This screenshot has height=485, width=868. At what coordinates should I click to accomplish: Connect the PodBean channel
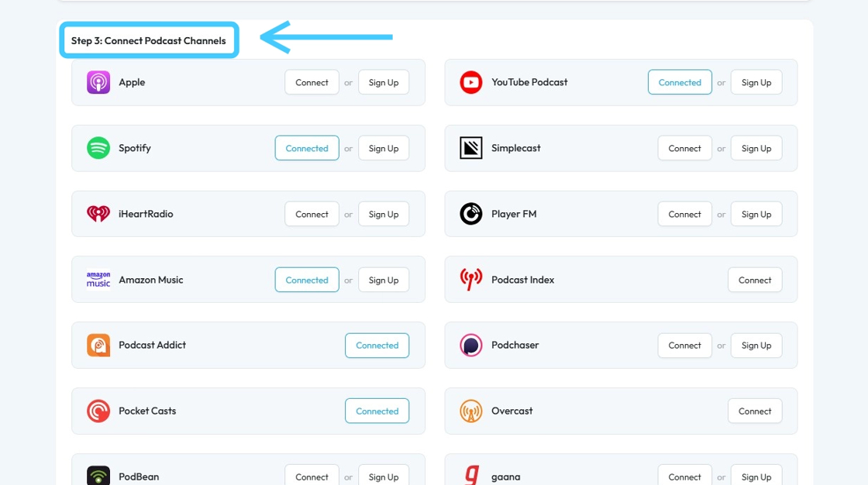pyautogui.click(x=312, y=476)
